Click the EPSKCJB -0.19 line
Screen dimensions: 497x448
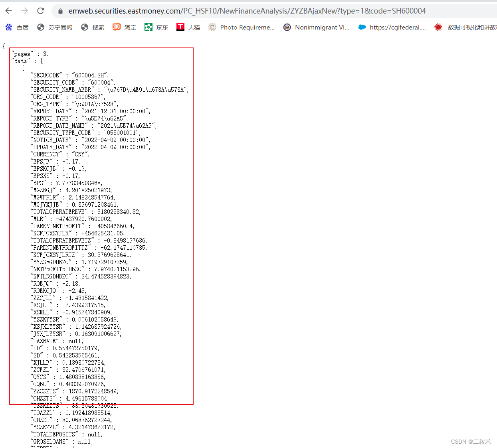(x=59, y=169)
